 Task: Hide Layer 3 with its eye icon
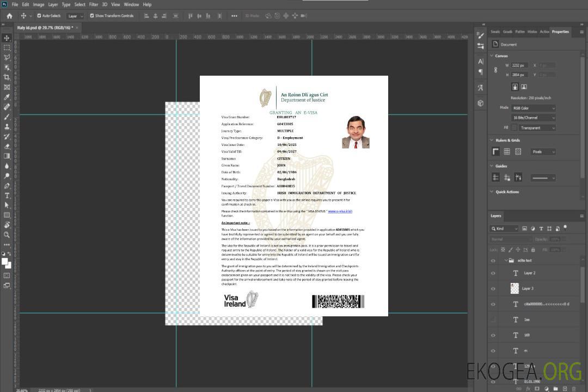tap(493, 289)
